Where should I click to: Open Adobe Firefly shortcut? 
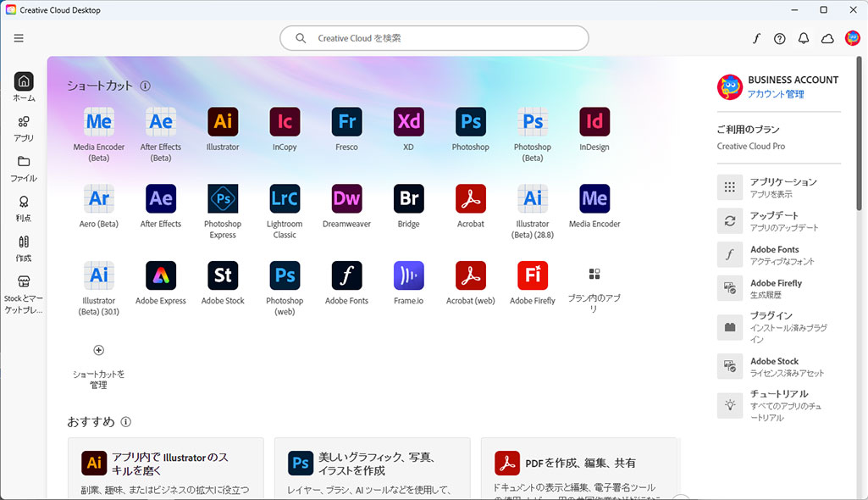(533, 276)
